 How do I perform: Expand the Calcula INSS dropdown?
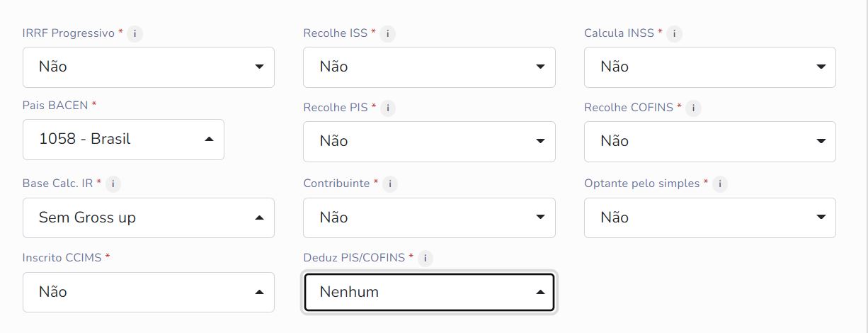(x=709, y=67)
